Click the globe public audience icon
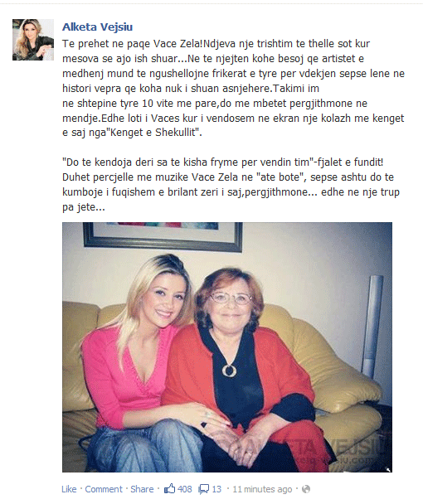This screenshot has height=504, width=423. pyautogui.click(x=306, y=489)
